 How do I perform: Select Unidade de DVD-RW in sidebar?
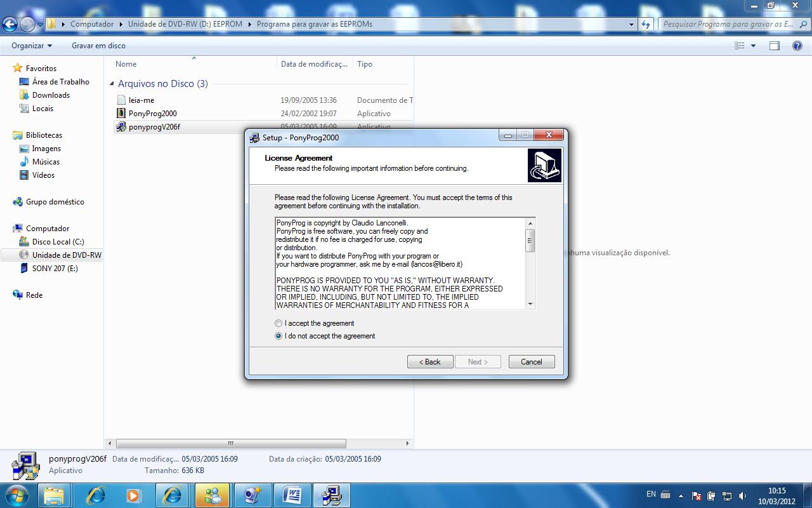(60, 255)
